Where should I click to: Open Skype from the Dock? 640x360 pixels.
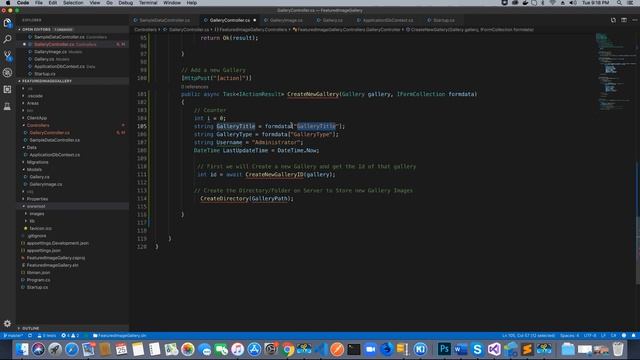click(477, 349)
